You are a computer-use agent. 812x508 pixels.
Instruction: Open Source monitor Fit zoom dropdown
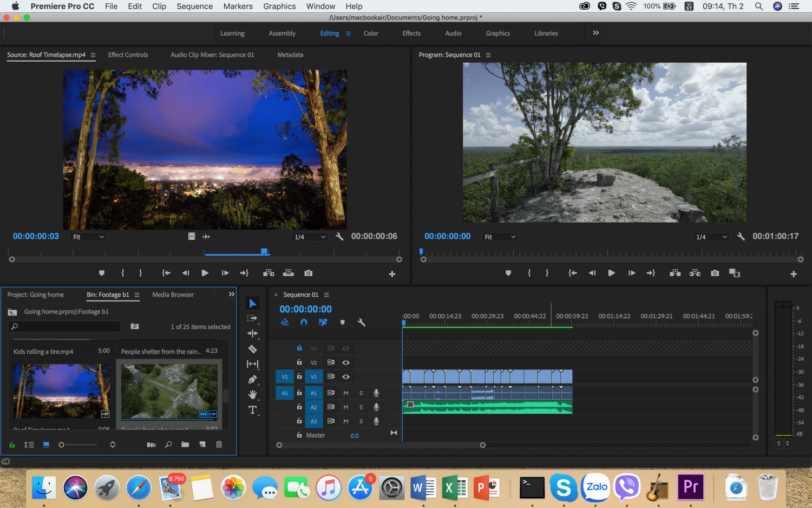coord(88,237)
